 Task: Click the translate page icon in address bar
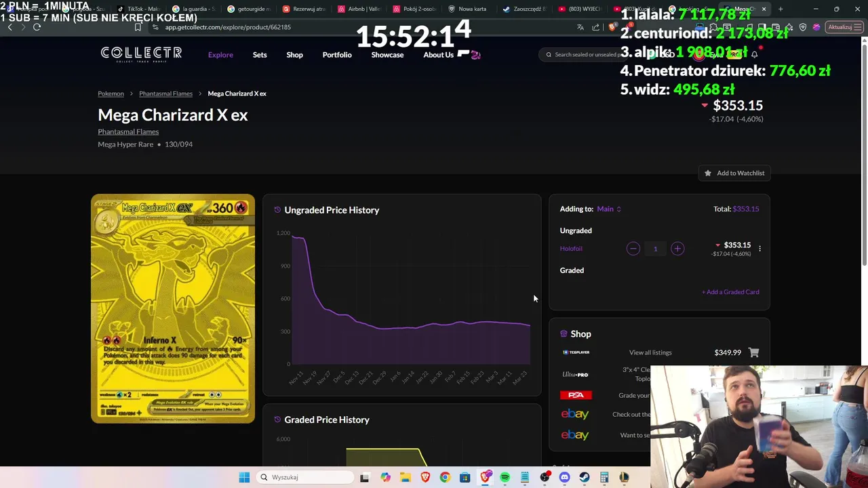(x=580, y=27)
